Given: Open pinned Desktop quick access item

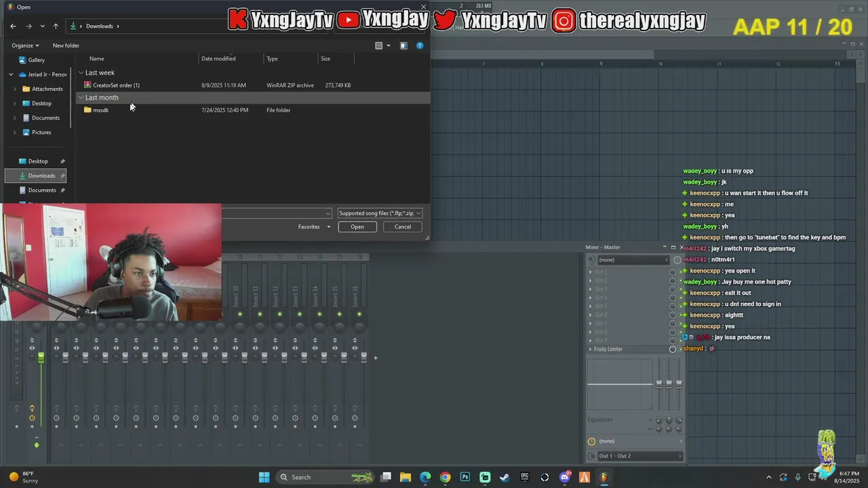Looking at the screenshot, I should point(38,161).
